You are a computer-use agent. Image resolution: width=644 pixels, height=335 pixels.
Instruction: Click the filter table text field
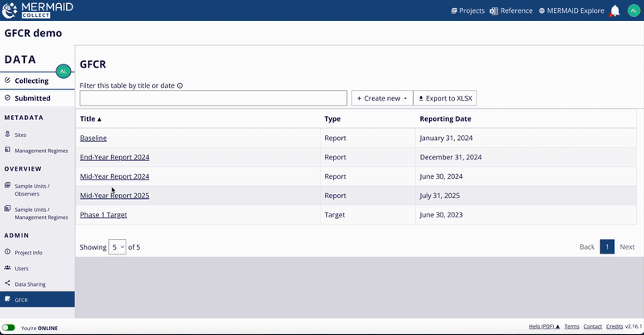pyautogui.click(x=213, y=98)
